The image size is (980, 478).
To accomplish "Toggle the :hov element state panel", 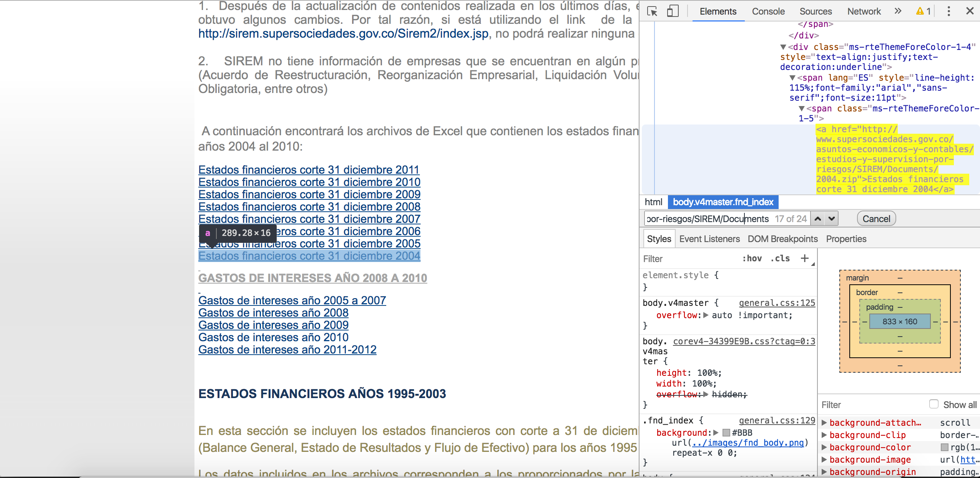I will pyautogui.click(x=752, y=258).
